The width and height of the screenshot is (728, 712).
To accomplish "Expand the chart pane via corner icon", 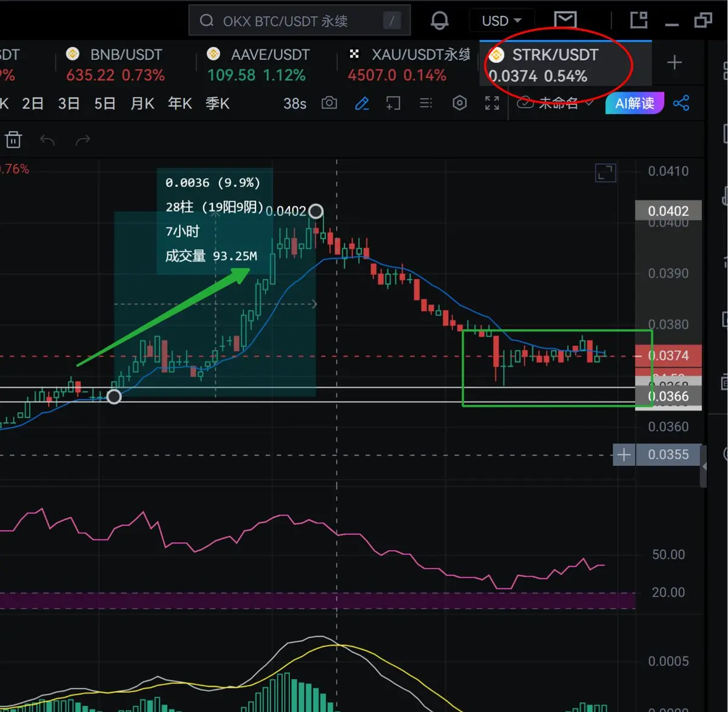I will click(605, 173).
